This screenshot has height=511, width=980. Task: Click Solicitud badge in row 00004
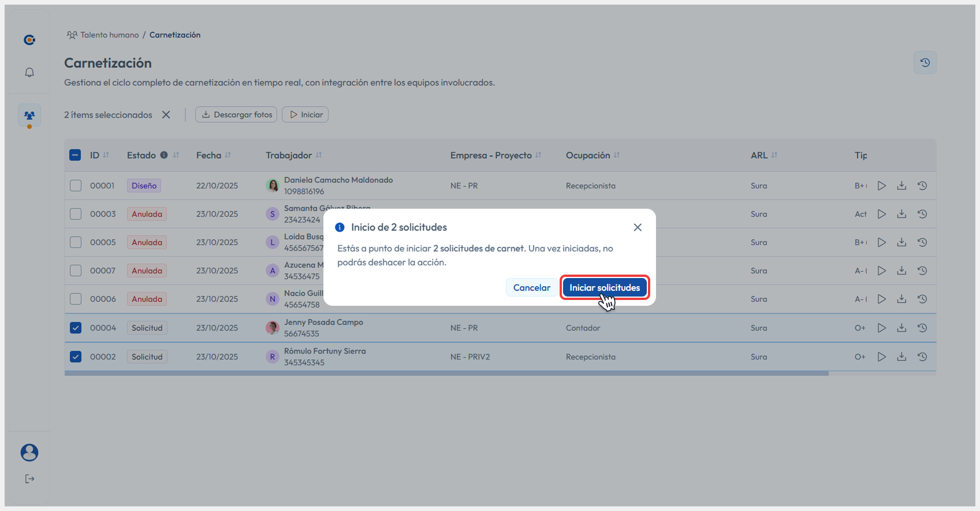tap(147, 328)
